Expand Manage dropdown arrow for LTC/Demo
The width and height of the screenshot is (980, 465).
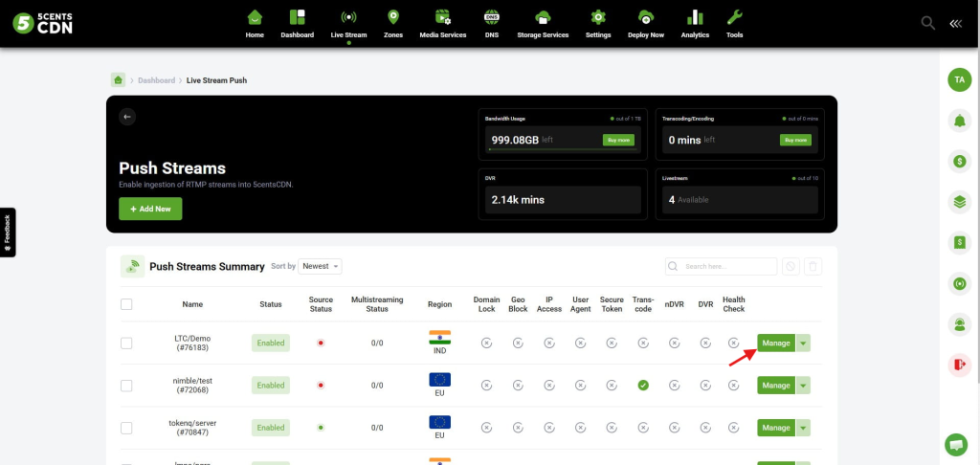pos(803,343)
